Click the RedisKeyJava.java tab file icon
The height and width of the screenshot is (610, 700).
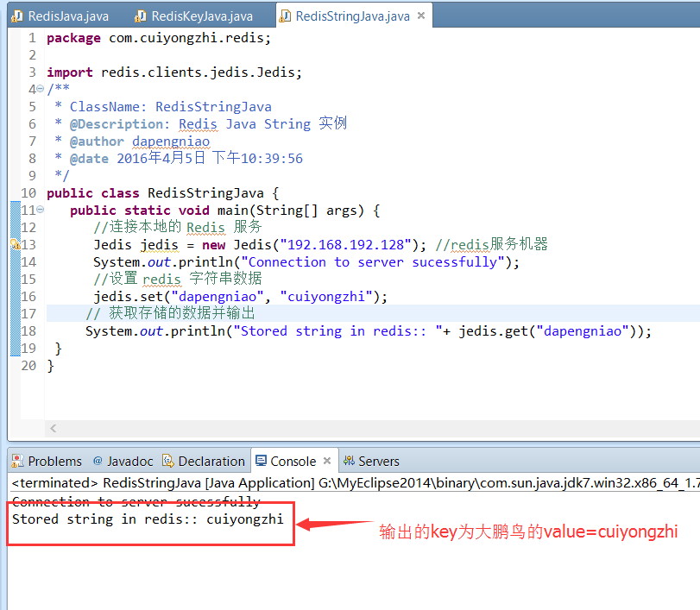[x=140, y=16]
